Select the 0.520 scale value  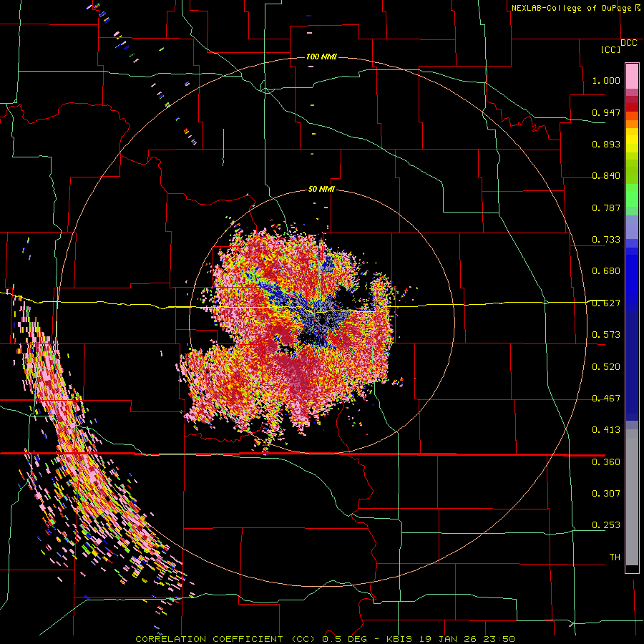pos(606,367)
